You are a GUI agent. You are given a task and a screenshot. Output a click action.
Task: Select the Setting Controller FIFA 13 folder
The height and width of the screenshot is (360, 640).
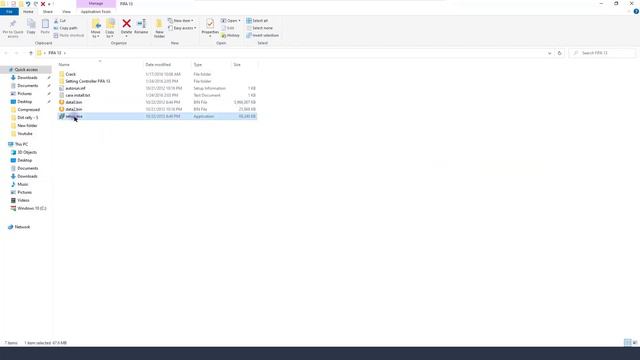88,81
